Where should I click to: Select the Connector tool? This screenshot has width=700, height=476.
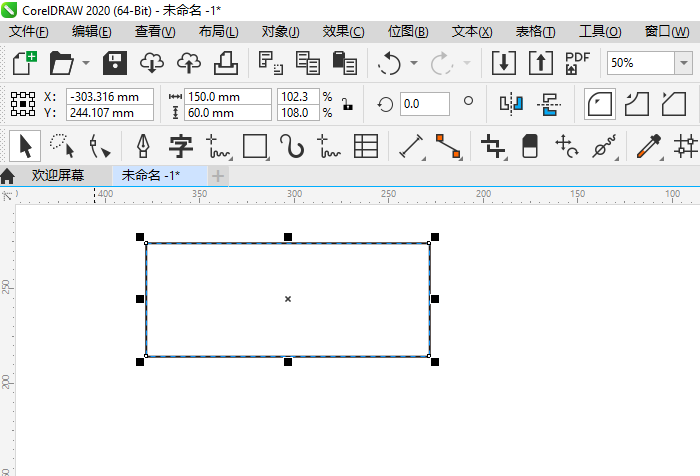coord(448,146)
